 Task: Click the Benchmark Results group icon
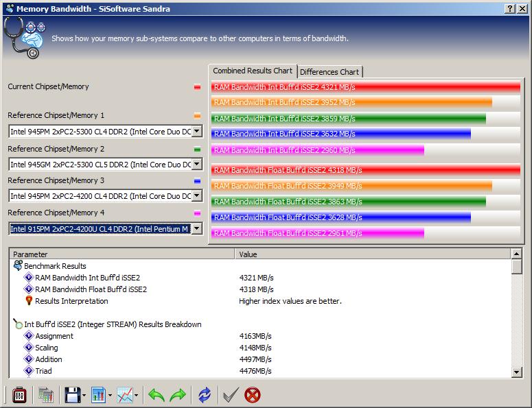pos(18,265)
